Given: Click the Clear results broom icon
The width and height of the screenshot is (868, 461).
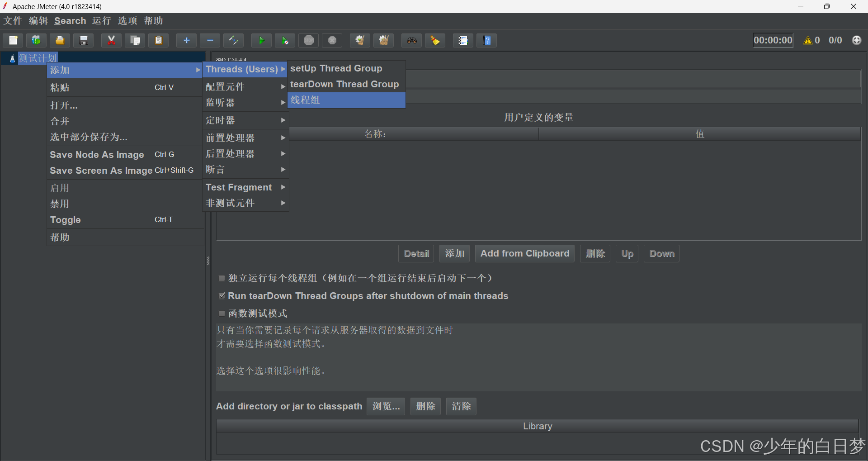Looking at the screenshot, I should 360,40.
